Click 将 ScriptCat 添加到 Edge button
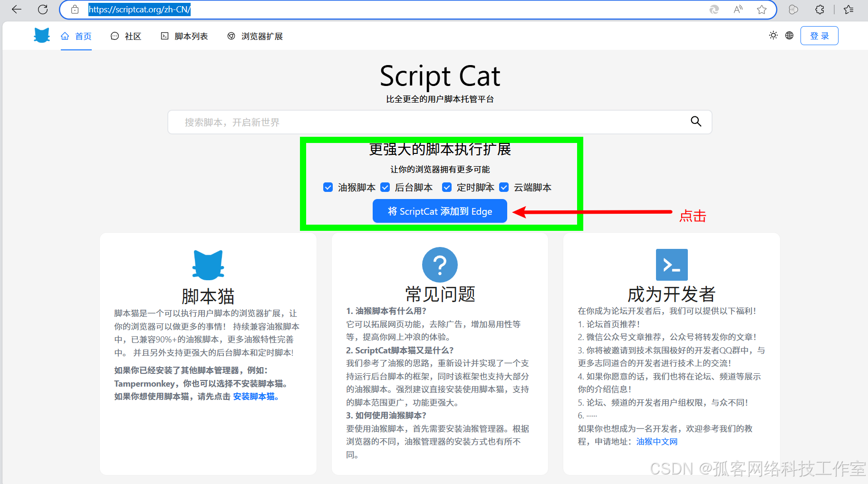Viewport: 868px width, 484px height. click(x=440, y=211)
